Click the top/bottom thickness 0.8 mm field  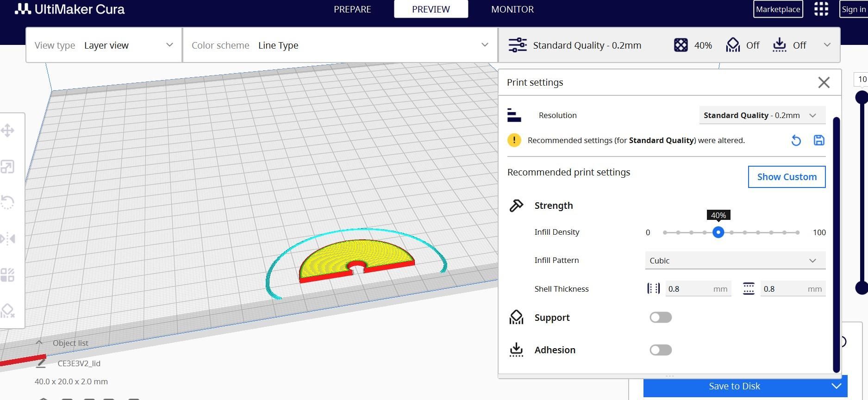(x=793, y=289)
